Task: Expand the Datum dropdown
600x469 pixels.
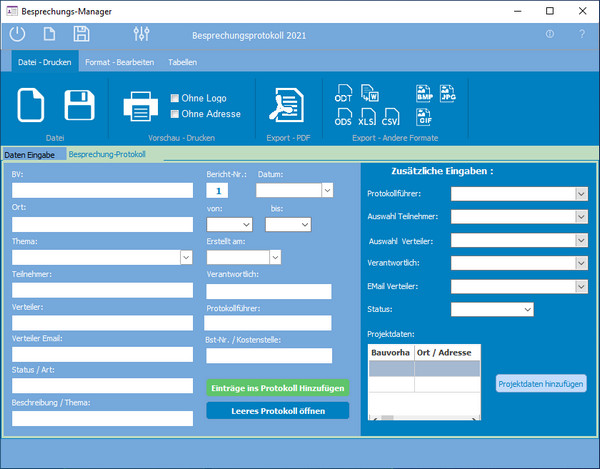Action: pos(327,189)
